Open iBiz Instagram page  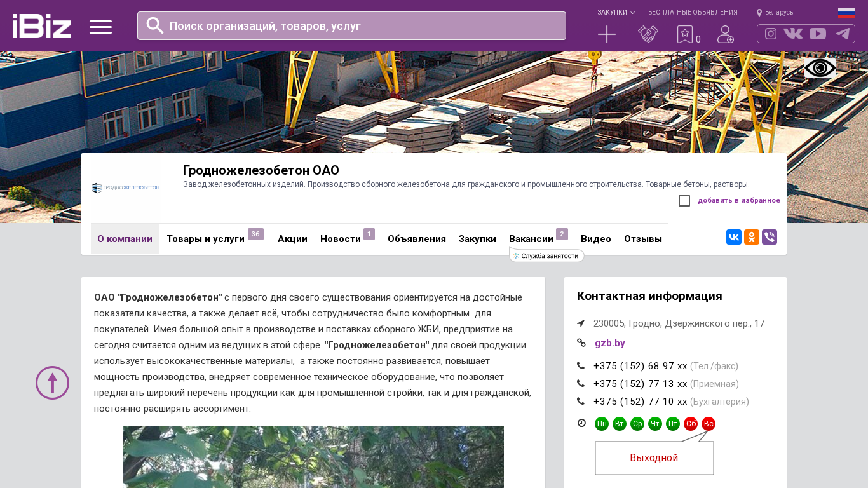click(x=771, y=34)
